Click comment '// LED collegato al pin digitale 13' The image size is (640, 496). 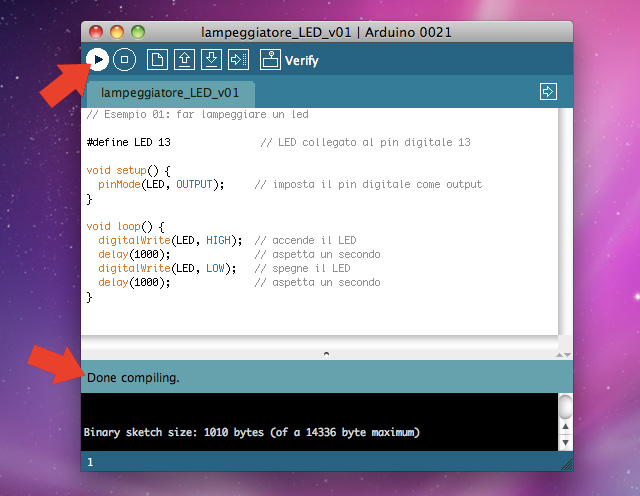366,142
